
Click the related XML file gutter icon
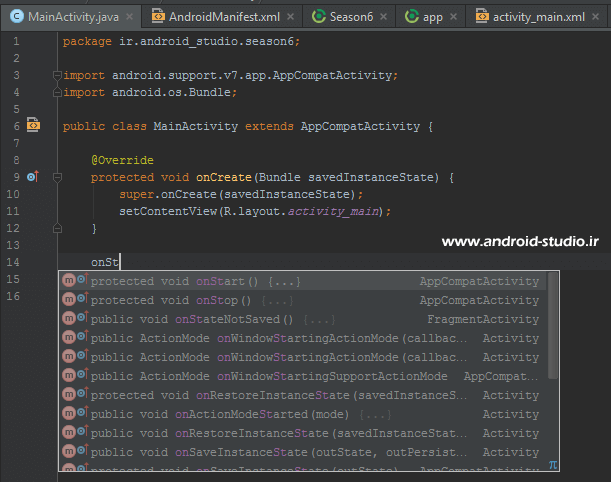click(x=33, y=126)
